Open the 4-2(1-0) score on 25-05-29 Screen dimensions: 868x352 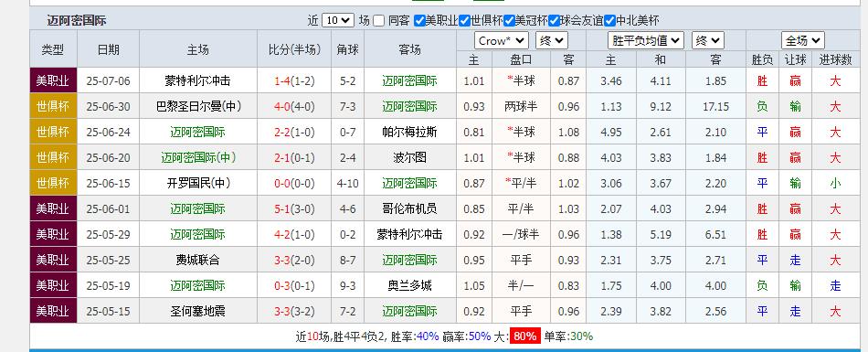coord(294,234)
